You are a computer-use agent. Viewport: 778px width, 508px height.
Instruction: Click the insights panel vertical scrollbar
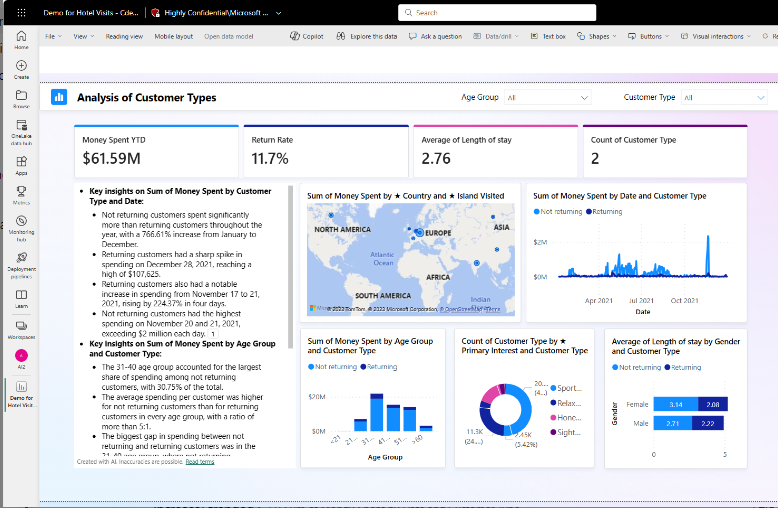tap(291, 265)
